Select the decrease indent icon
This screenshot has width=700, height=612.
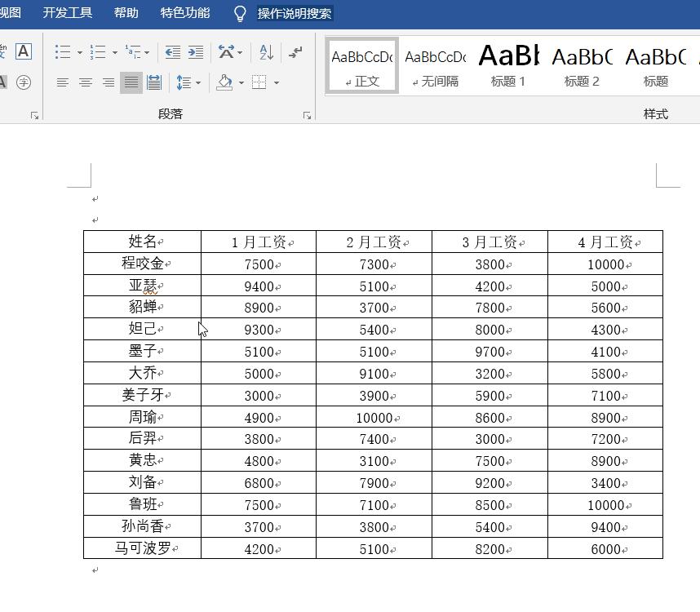173,51
